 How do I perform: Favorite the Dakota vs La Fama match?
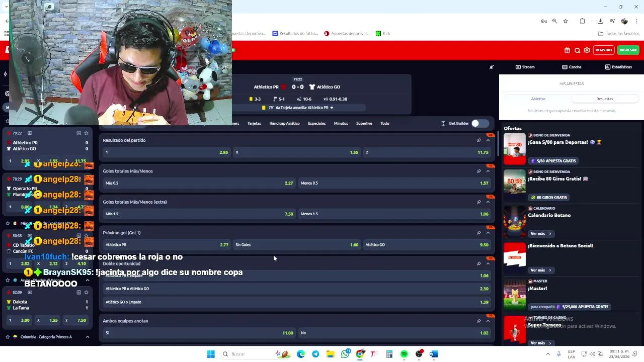click(x=86, y=292)
